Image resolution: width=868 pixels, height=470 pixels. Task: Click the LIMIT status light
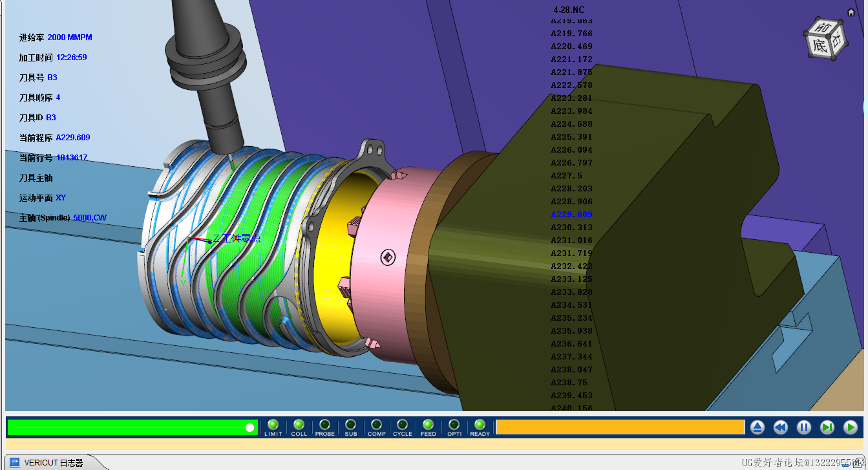273,425
